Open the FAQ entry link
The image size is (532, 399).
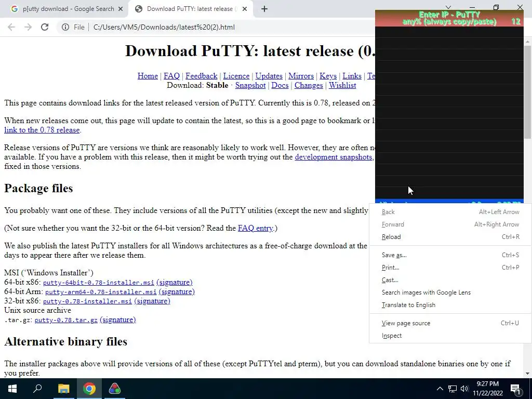tap(255, 229)
